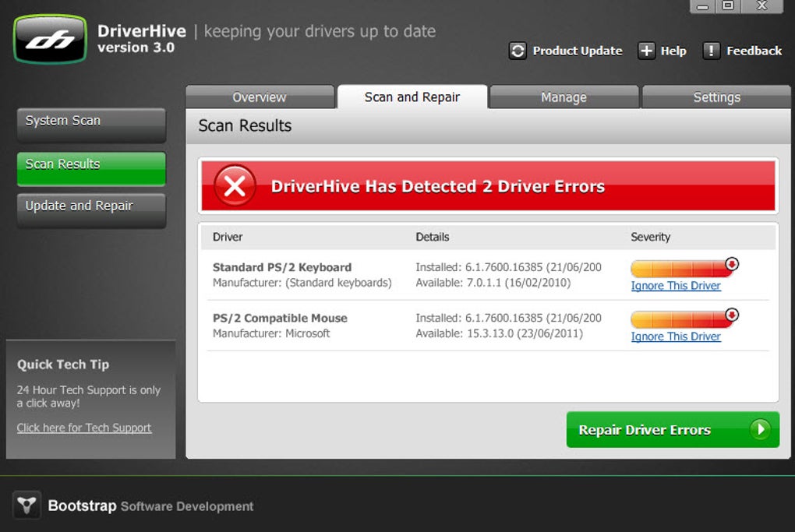The image size is (795, 532).
Task: Open the Manage tab
Action: (x=564, y=97)
